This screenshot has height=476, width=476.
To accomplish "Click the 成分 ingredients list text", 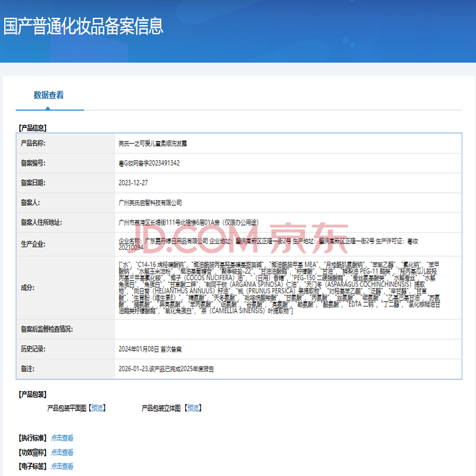I will [x=280, y=287].
